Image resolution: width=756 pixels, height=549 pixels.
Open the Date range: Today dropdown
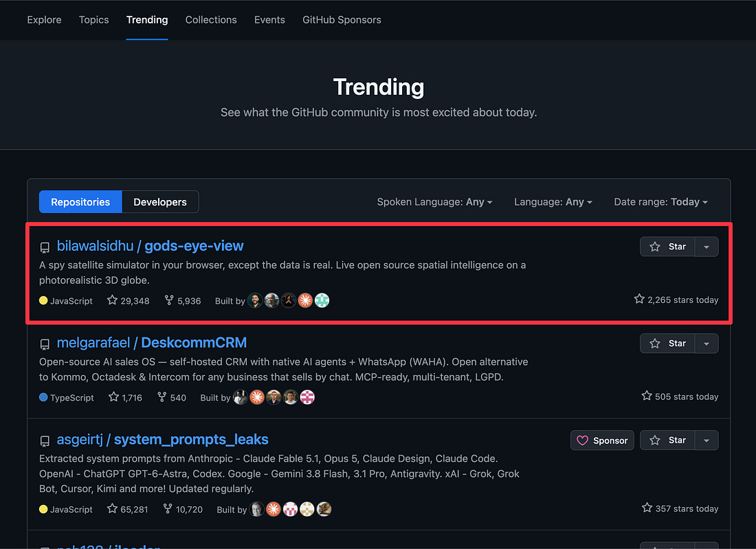coord(660,202)
